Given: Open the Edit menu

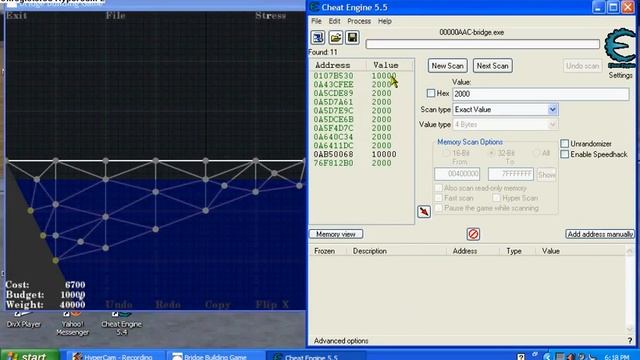Looking at the screenshot, I should (x=334, y=21).
